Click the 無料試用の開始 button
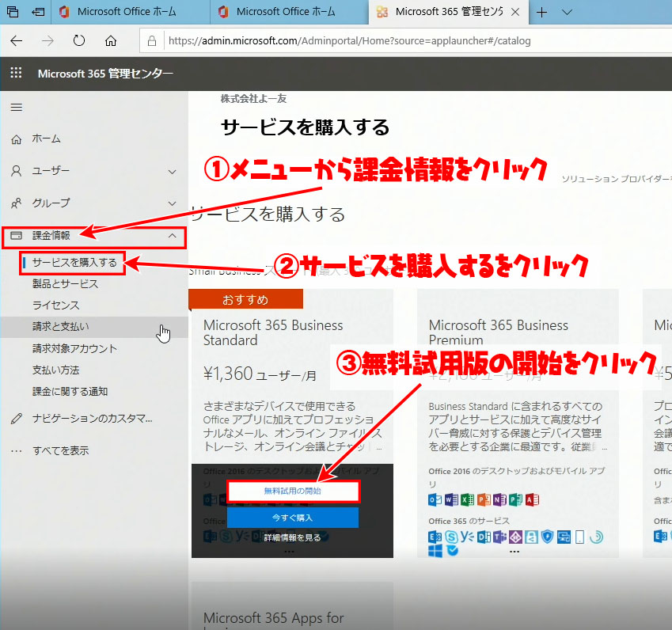Image resolution: width=672 pixels, height=630 pixels. [293, 491]
